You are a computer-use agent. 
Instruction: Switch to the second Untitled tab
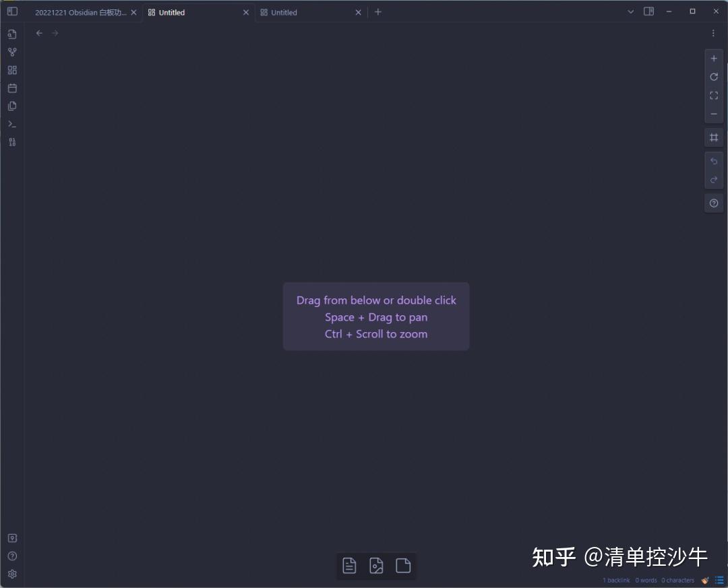pos(283,11)
